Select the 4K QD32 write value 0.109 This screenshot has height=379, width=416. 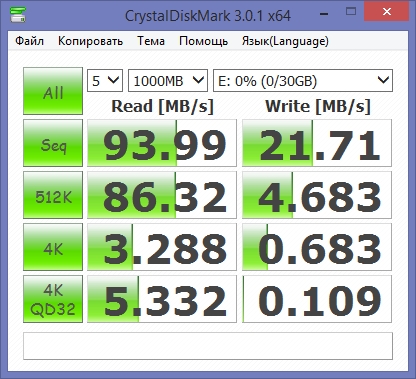(x=317, y=299)
